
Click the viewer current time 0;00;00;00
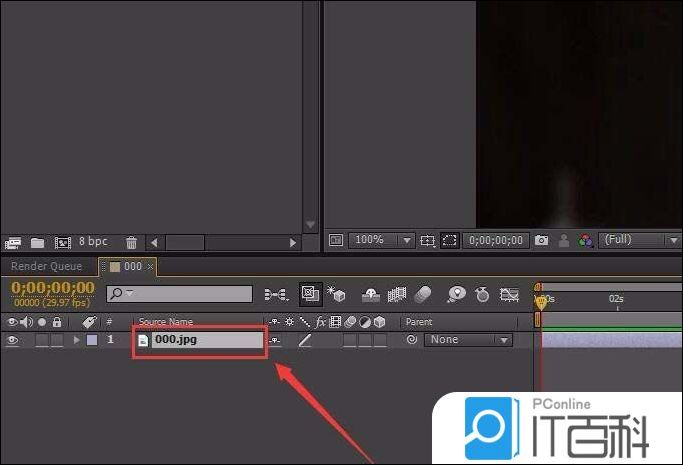(496, 240)
